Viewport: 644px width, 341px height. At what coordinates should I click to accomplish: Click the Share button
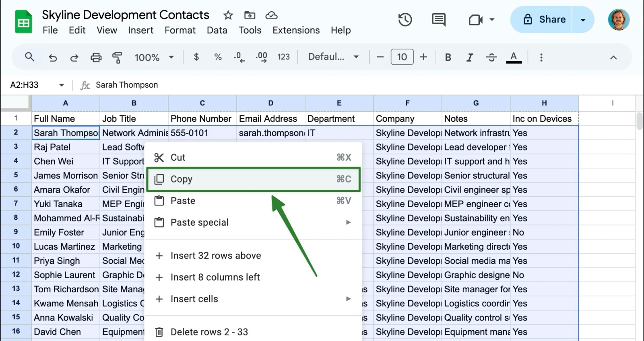coord(541,19)
